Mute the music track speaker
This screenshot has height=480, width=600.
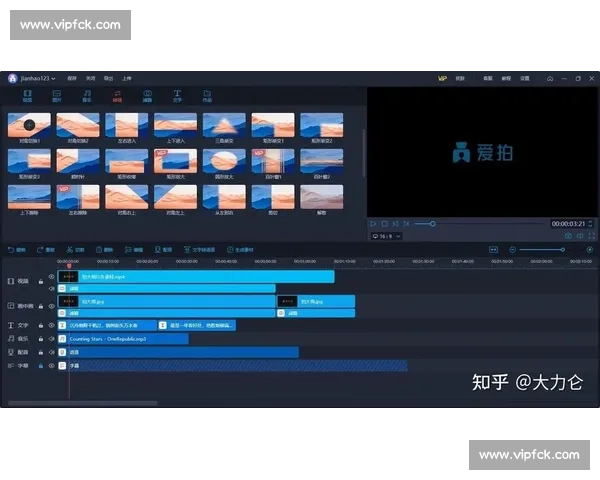[51, 339]
